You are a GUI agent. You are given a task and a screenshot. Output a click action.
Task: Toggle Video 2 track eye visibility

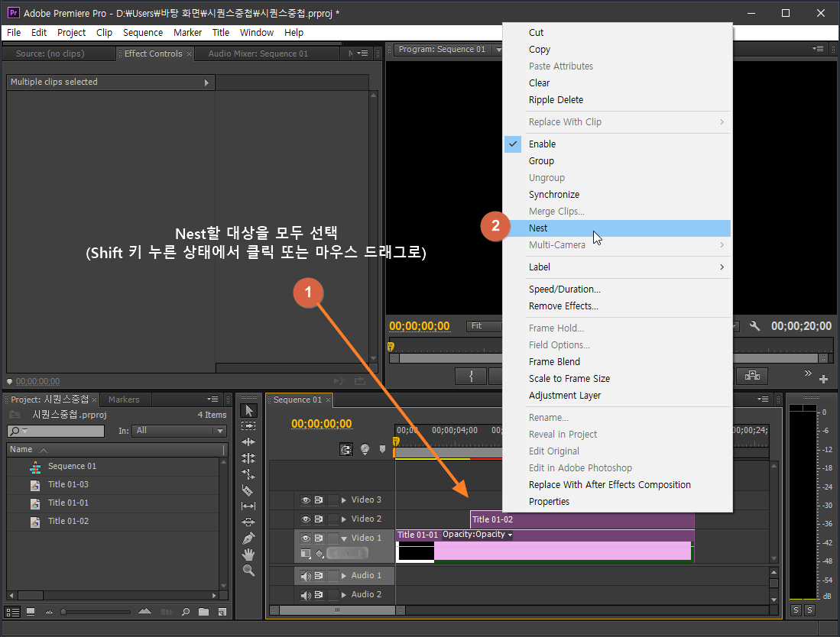306,519
